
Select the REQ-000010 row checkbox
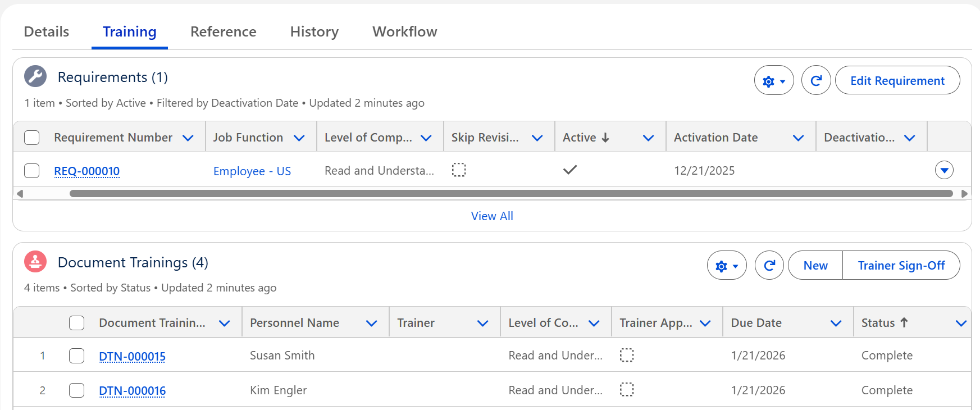32,171
